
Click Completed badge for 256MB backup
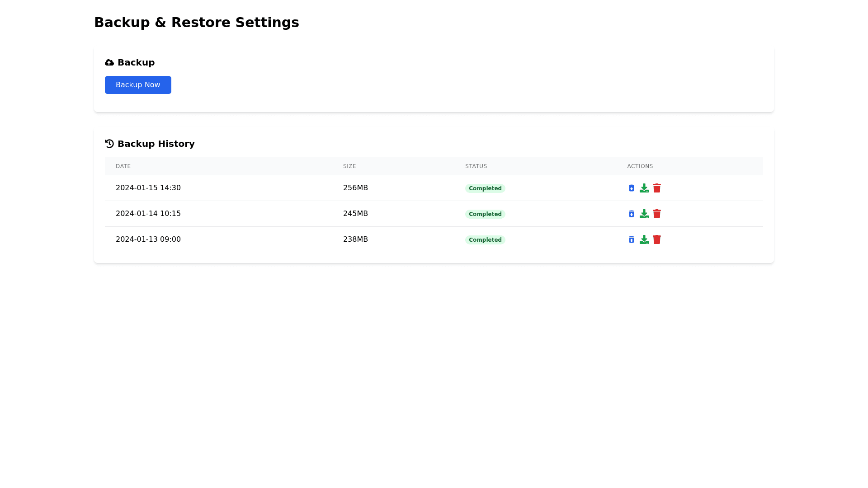pyautogui.click(x=485, y=188)
